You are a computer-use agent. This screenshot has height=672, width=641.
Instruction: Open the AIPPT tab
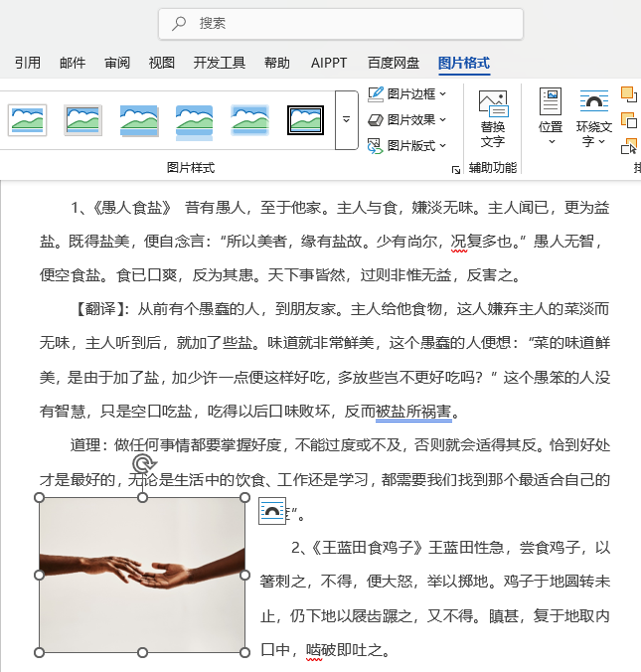(x=329, y=63)
